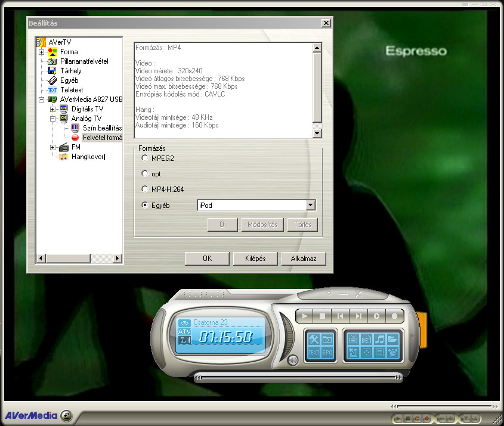Click the Módosítás button
This screenshot has height=426, width=504.
(x=262, y=225)
